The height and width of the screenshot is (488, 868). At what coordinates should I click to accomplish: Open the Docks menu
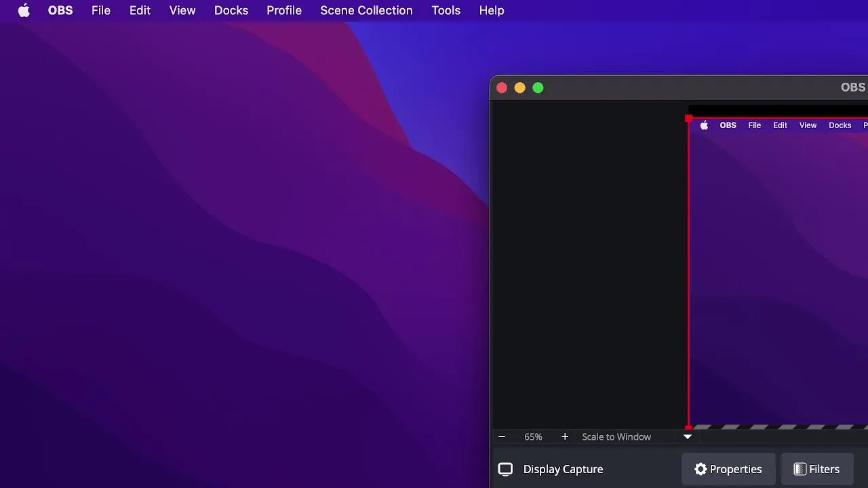[x=231, y=10]
